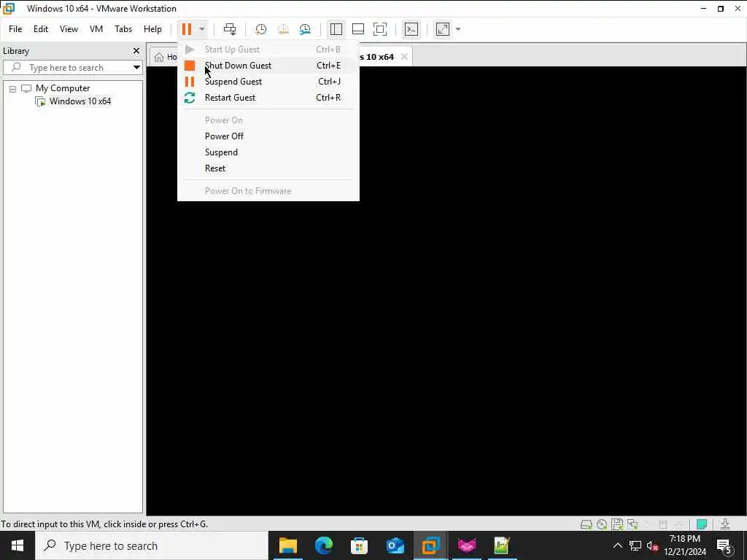Click the floppy drive status icon
This screenshot has height=560, width=747.
pyautogui.click(x=617, y=524)
